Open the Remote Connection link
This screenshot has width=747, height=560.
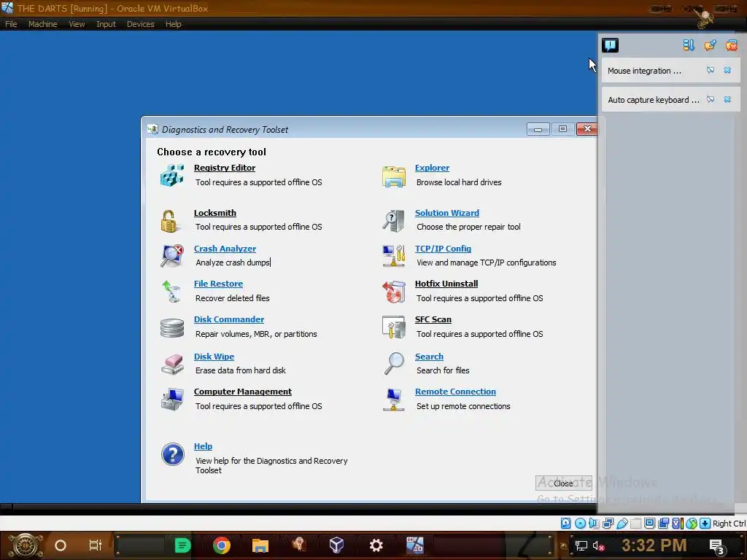455,392
